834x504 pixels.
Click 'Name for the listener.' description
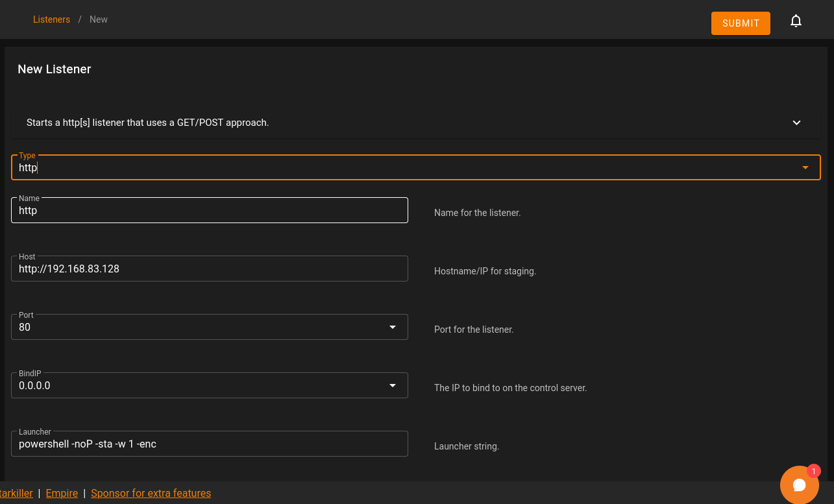(x=477, y=213)
